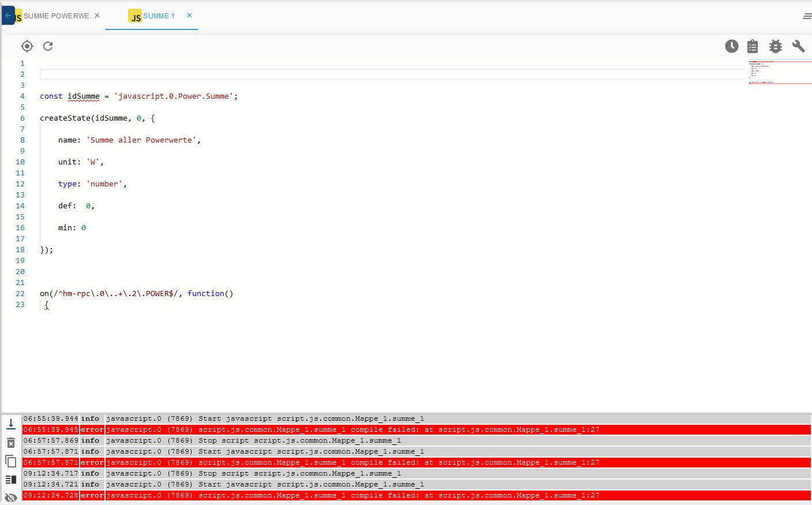Open the cron schedule wizard clock icon

[731, 46]
